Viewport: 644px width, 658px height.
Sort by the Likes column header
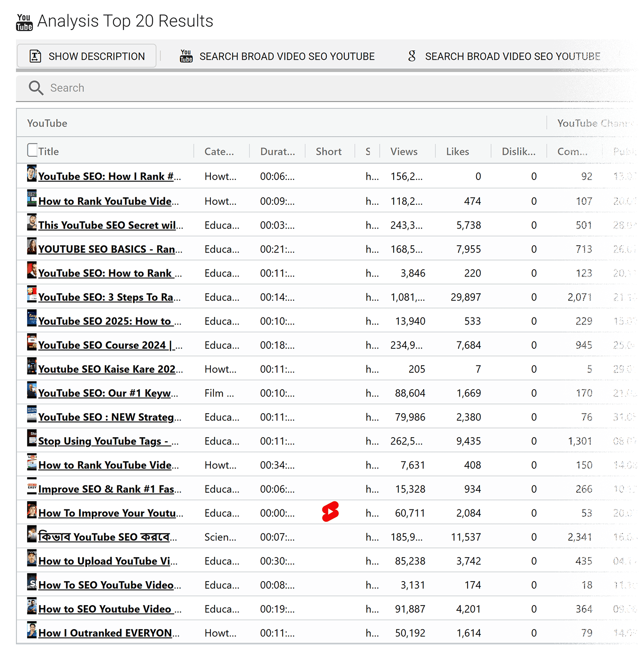(x=457, y=152)
